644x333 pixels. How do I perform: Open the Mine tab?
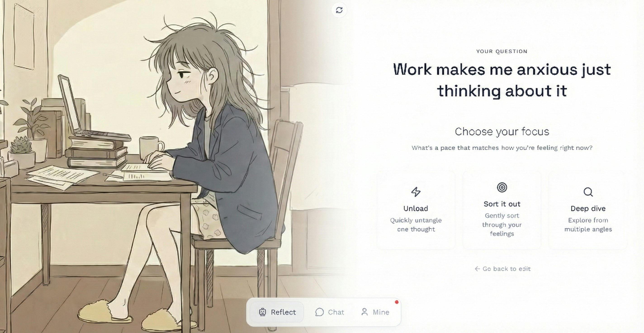(x=375, y=312)
